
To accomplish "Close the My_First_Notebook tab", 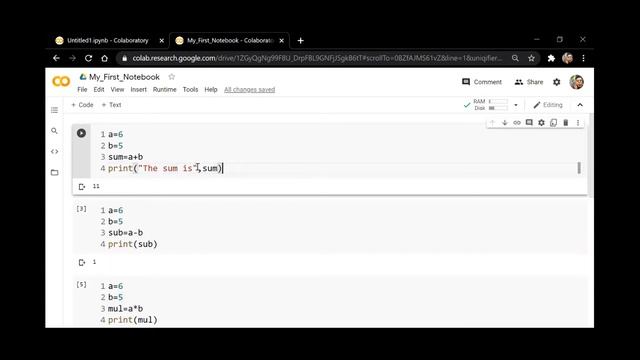I will (281, 40).
